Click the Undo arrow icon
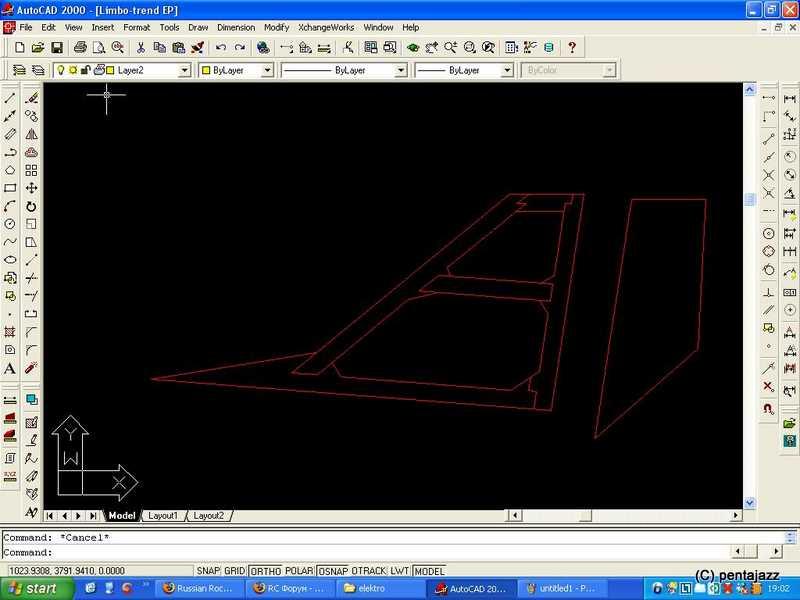Screen dimensions: 800x600 219,47
